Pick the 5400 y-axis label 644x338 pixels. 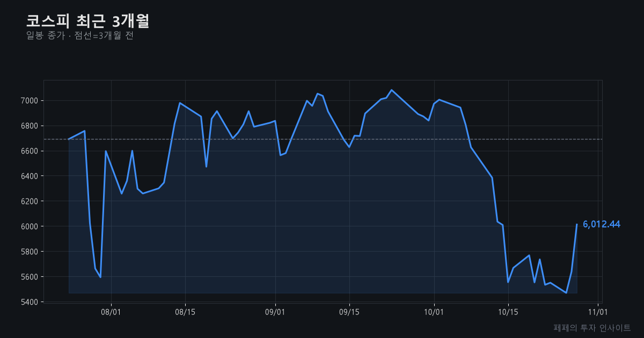pos(29,302)
